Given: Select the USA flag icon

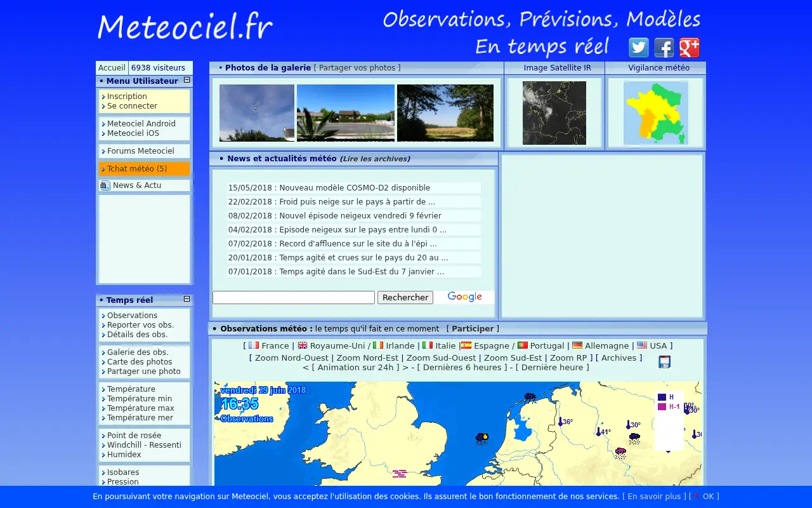Looking at the screenshot, I should [x=642, y=345].
